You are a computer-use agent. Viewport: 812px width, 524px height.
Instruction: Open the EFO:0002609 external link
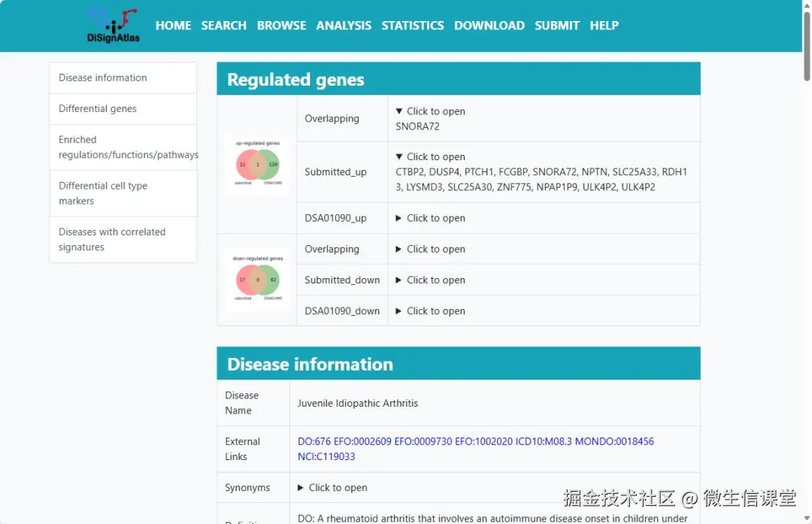click(x=362, y=441)
